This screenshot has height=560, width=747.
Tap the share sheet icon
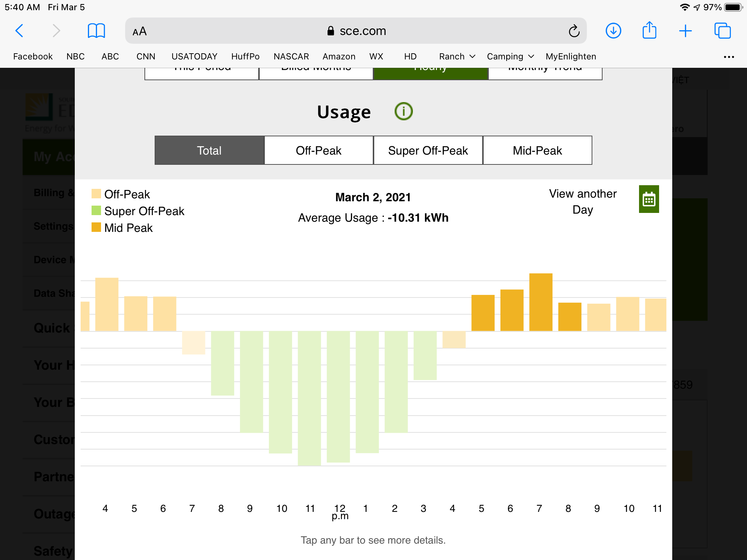(649, 30)
